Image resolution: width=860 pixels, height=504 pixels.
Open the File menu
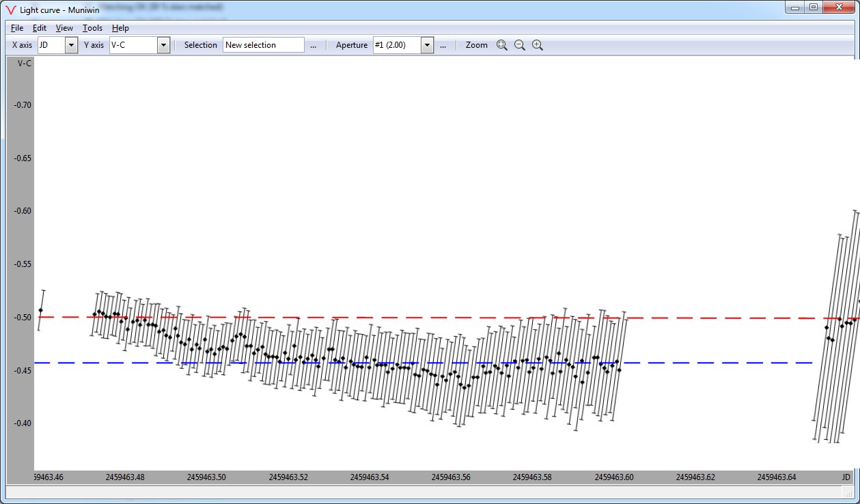point(17,28)
